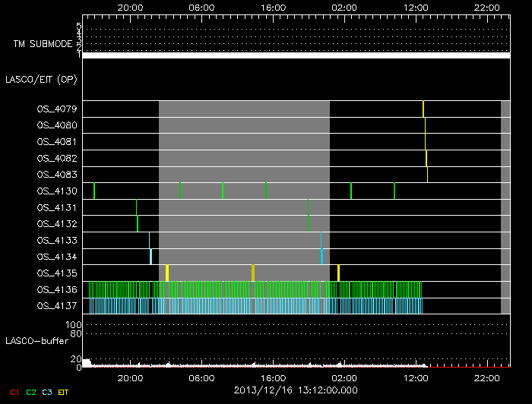
Task: Click the white TM SUBMODE bar
Action: click(x=296, y=55)
